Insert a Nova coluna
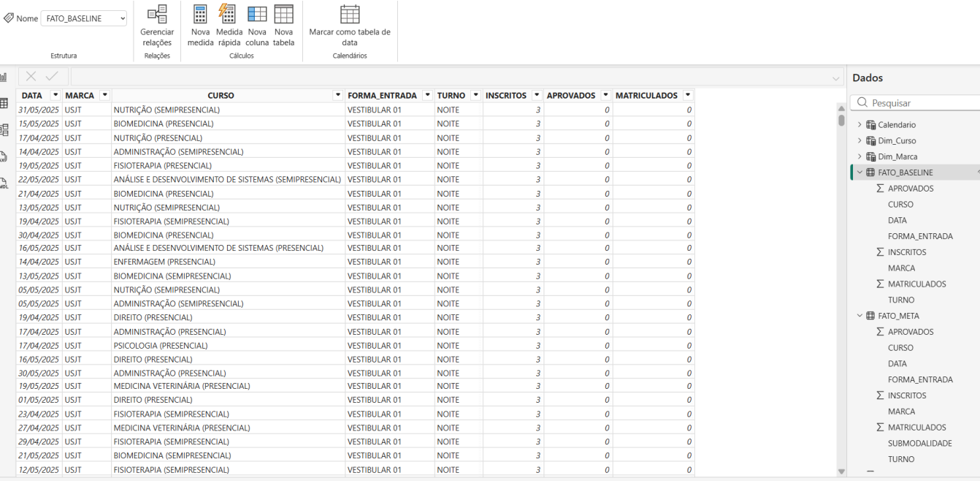This screenshot has width=980, height=481. [x=257, y=26]
